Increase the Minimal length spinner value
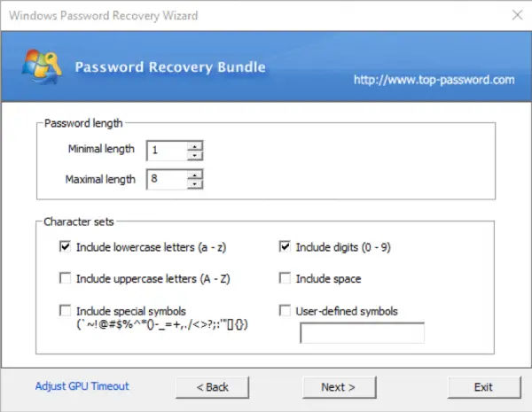Viewport: 532px width, 412px height. coord(195,146)
